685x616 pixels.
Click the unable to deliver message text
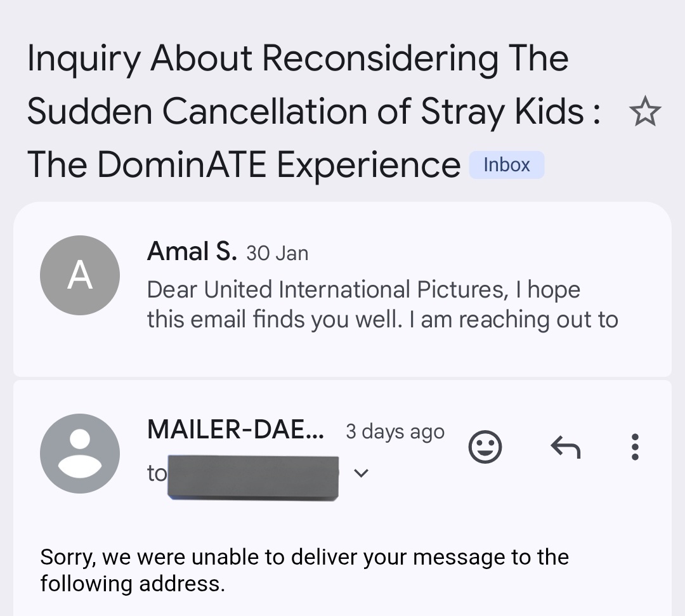pos(304,570)
